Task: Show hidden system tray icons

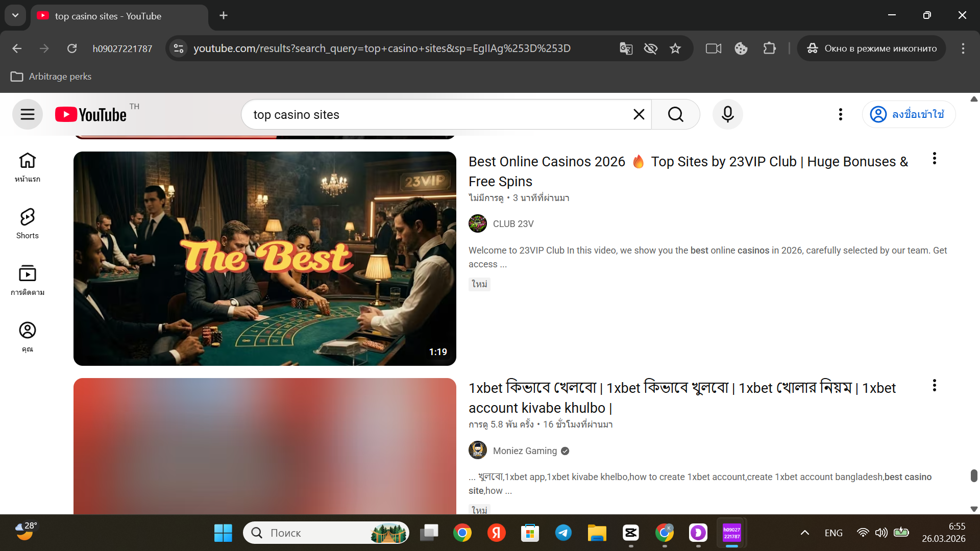Action: coord(805,533)
